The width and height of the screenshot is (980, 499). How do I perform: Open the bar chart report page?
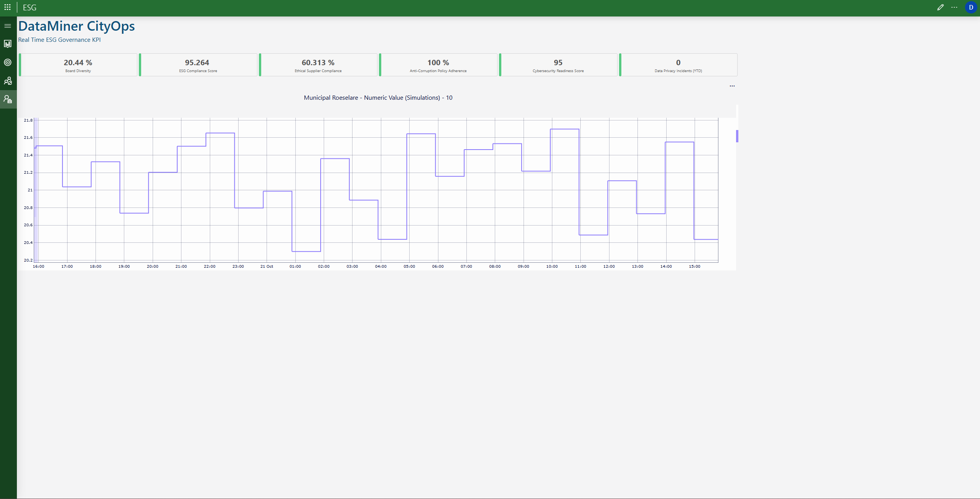tap(8, 44)
